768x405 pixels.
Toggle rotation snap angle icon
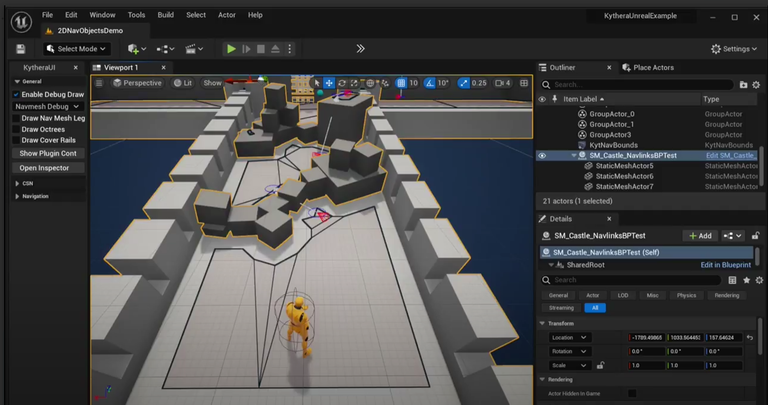[x=430, y=83]
